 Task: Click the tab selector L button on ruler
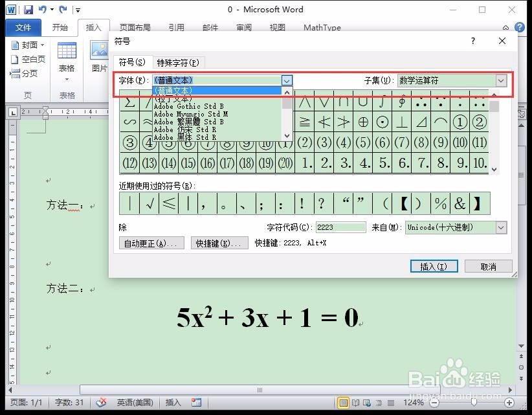[x=13, y=112]
